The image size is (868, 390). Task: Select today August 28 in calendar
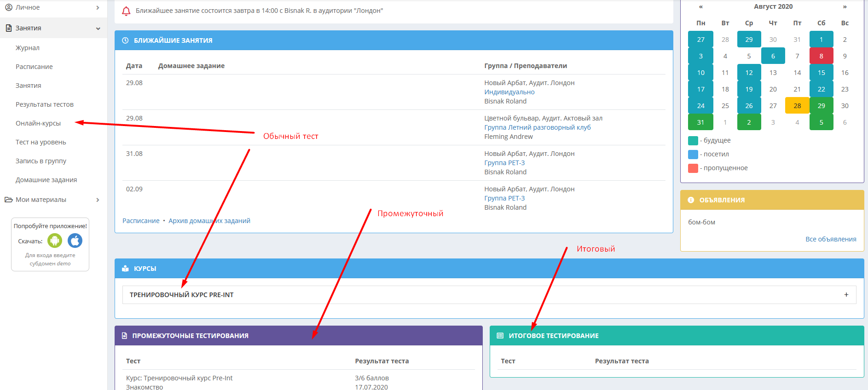[797, 106]
